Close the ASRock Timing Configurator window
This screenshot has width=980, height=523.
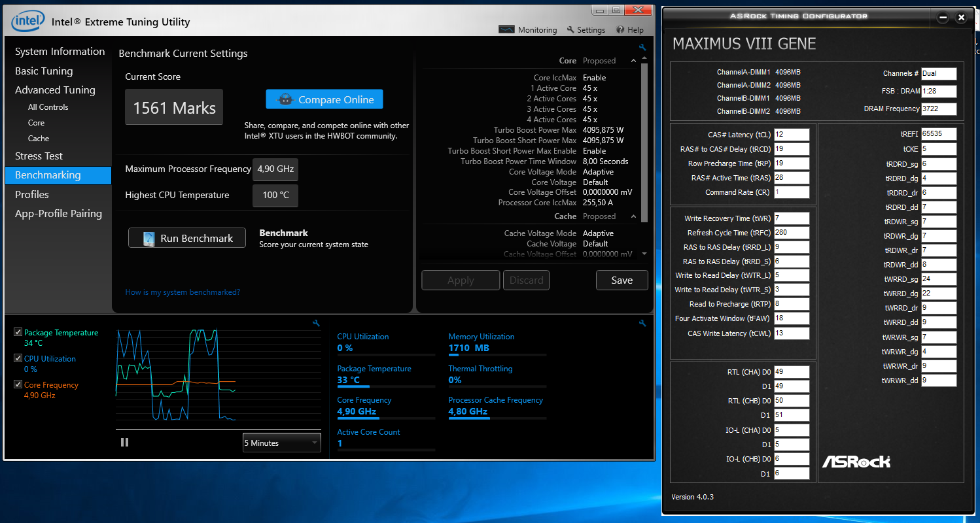point(961,18)
